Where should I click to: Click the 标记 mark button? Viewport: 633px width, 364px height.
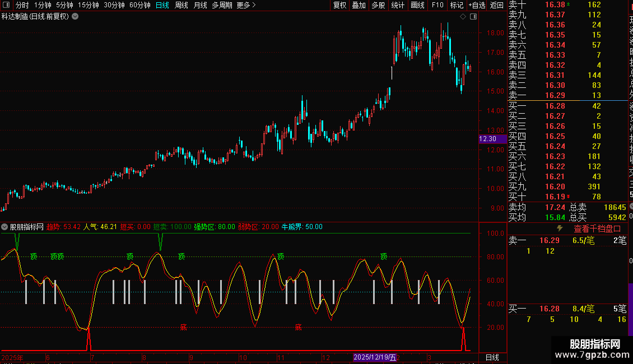457,5
